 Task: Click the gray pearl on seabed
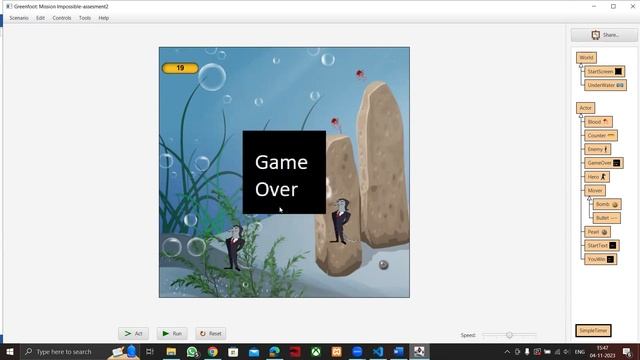[383, 265]
